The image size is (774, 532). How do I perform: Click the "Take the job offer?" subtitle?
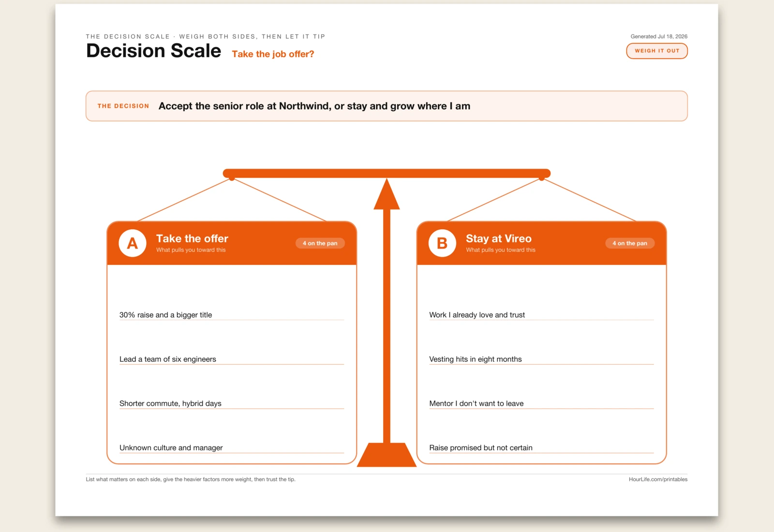(x=273, y=54)
